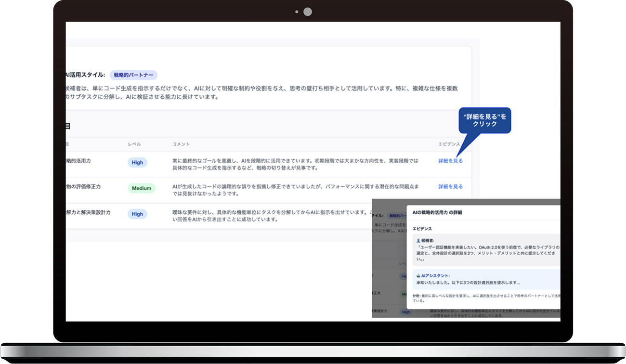Click the High badge in the first row
The height and width of the screenshot is (364, 626).
click(137, 163)
